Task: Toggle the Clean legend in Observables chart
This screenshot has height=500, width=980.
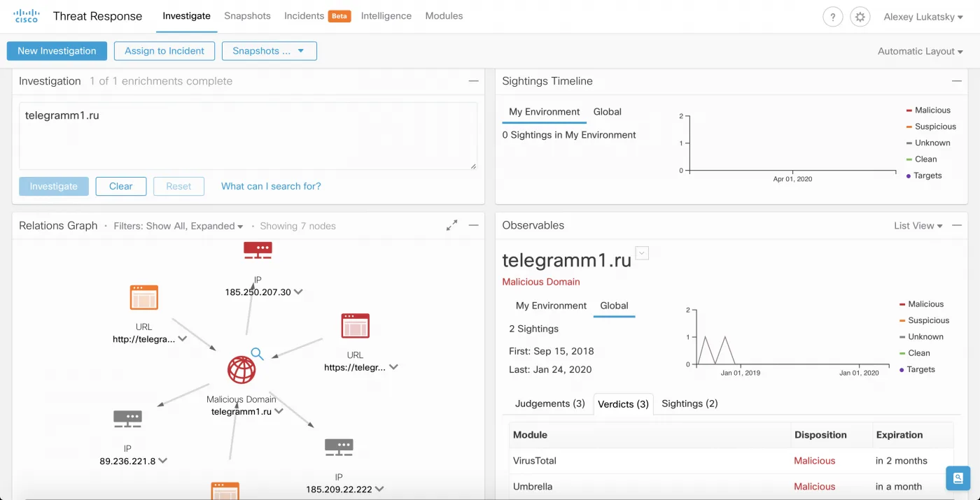Action: 914,353
